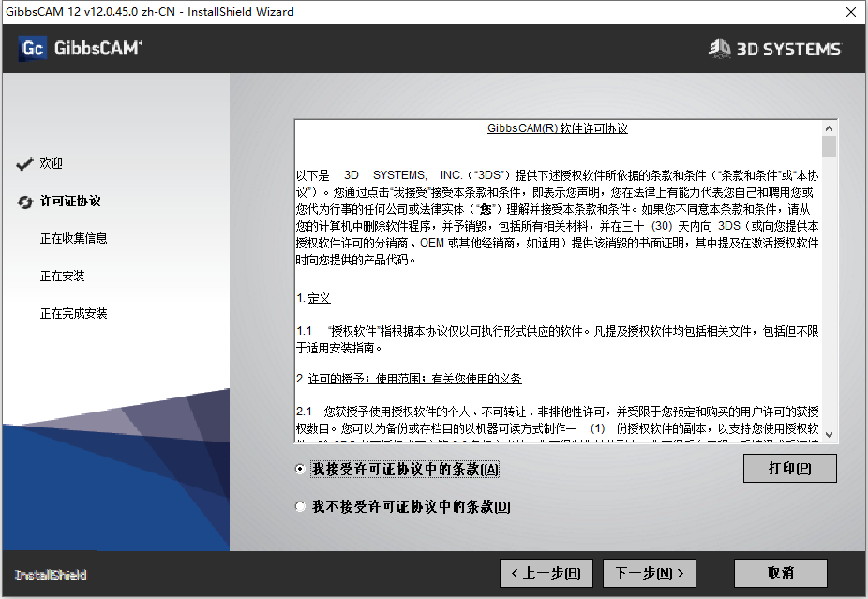Click the license text scrollbar thumb
Viewport: 868px width, 599px height.
coord(829,147)
